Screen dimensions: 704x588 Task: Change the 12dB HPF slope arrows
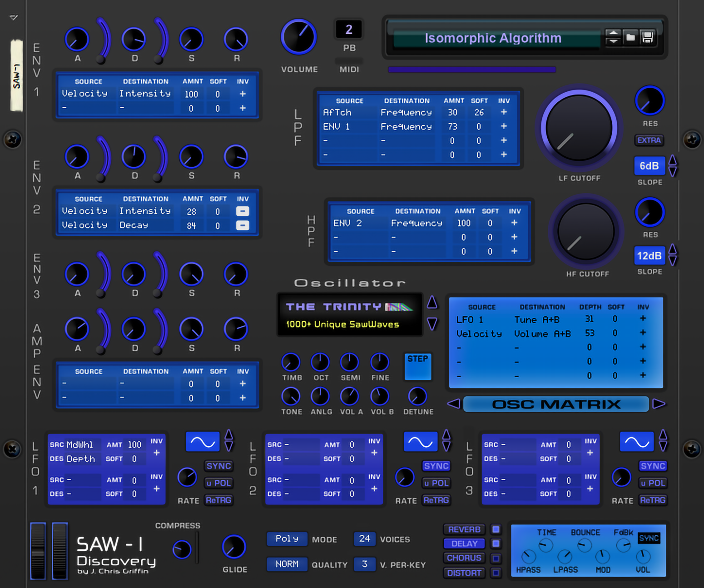673,255
